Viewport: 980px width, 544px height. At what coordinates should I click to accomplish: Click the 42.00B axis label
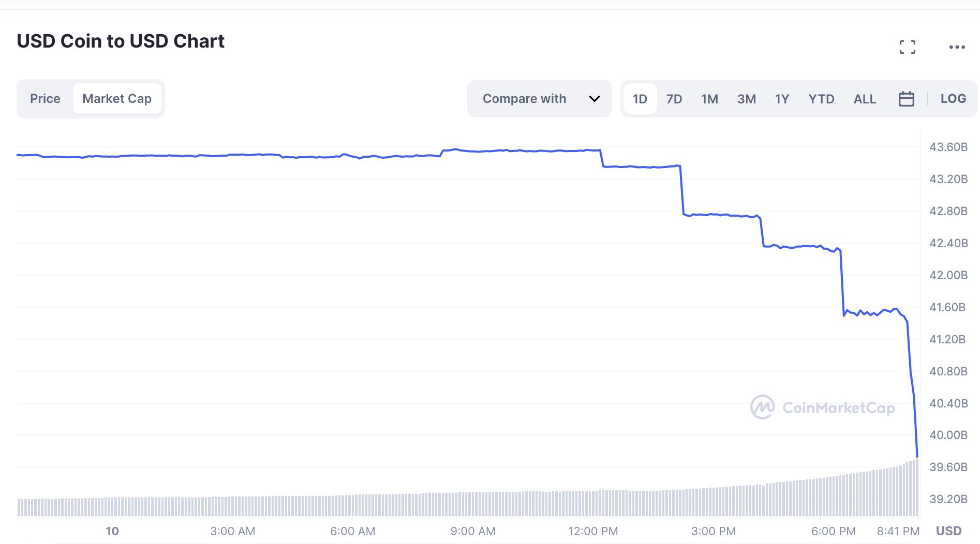(948, 275)
